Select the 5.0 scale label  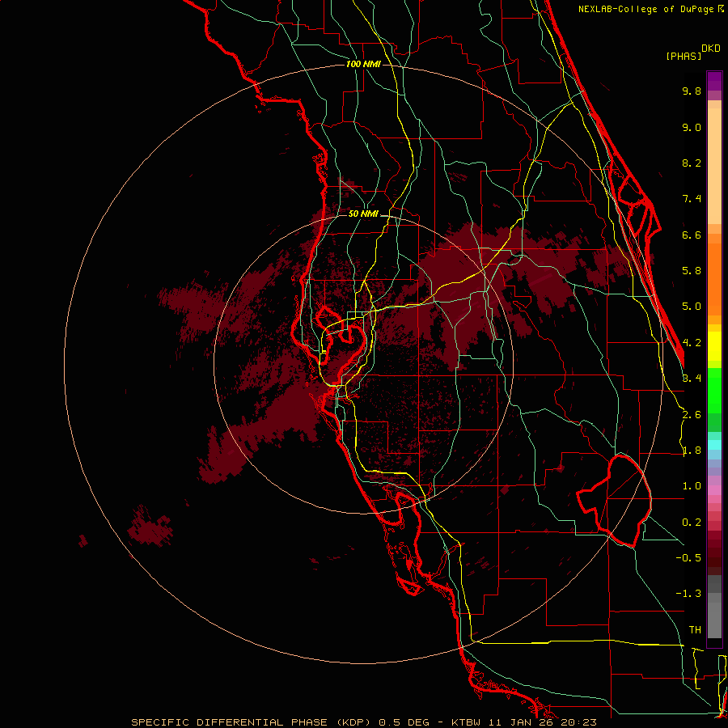(692, 307)
